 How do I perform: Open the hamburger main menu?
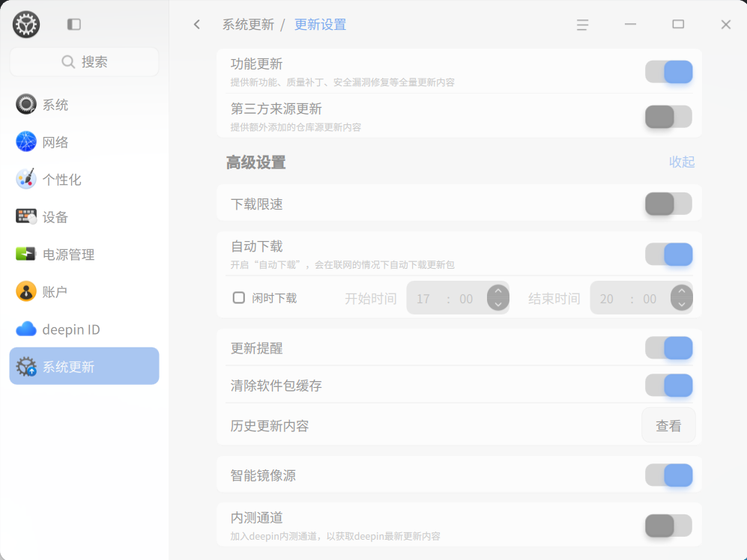582,25
